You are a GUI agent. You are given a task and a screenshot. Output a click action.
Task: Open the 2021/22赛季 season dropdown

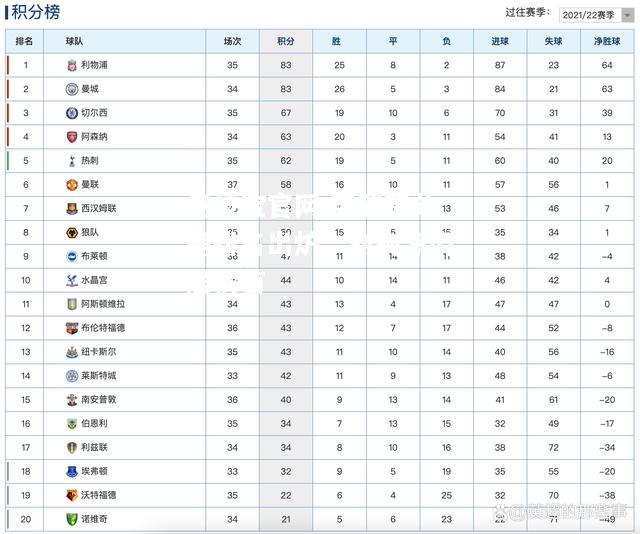(596, 15)
